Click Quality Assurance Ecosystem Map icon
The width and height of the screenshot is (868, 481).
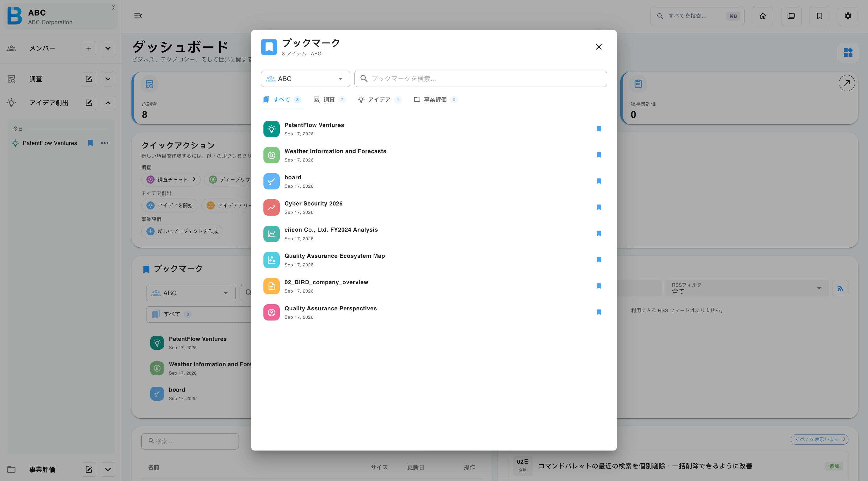tap(271, 260)
